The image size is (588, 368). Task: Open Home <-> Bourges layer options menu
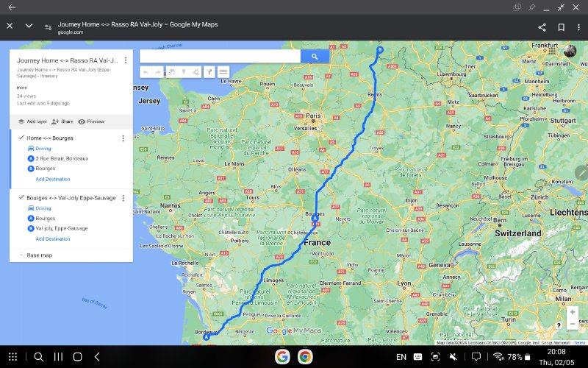click(123, 138)
